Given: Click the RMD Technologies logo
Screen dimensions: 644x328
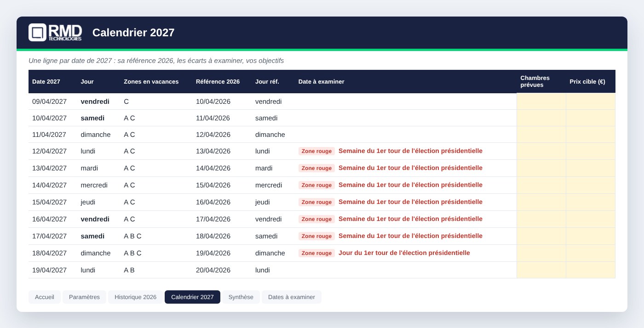Looking at the screenshot, I should click(x=55, y=33).
